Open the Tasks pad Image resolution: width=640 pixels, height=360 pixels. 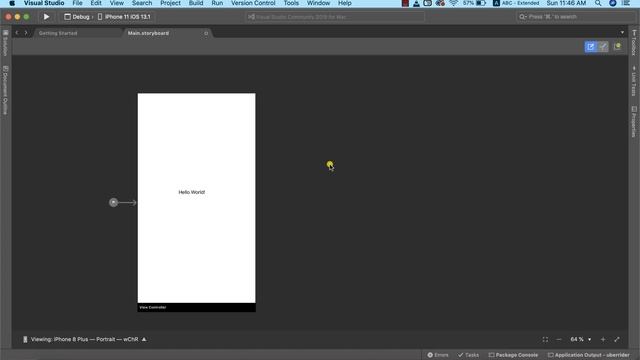click(468, 355)
